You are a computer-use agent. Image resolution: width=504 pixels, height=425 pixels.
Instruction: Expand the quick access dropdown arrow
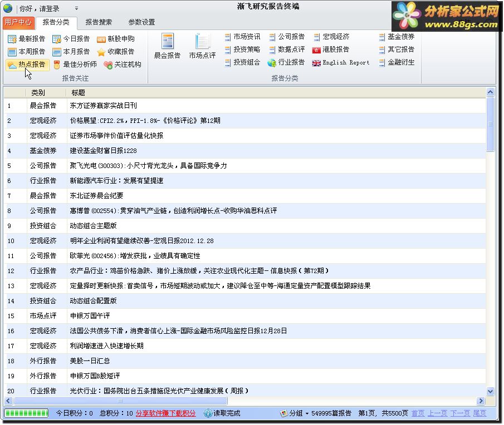(76, 8)
